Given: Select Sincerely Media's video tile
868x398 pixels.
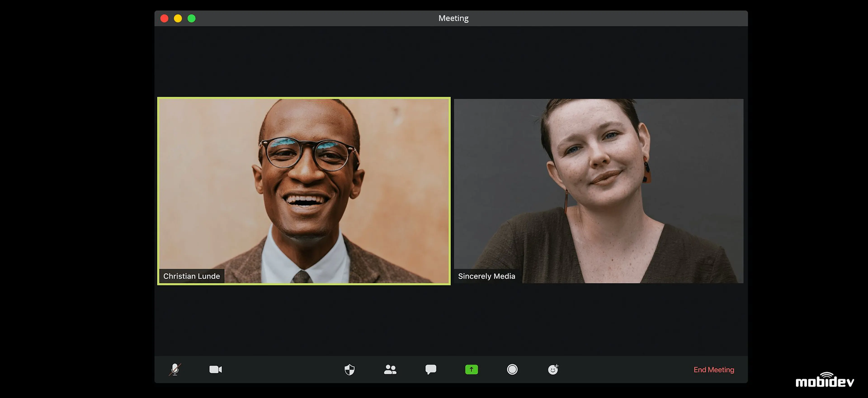Looking at the screenshot, I should (x=598, y=191).
